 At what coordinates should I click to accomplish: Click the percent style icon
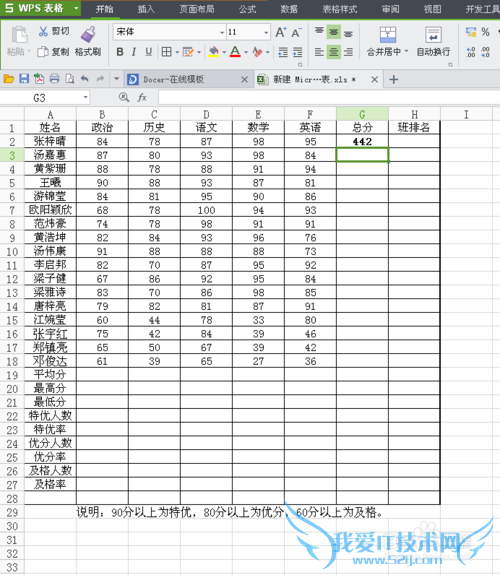pos(485,32)
